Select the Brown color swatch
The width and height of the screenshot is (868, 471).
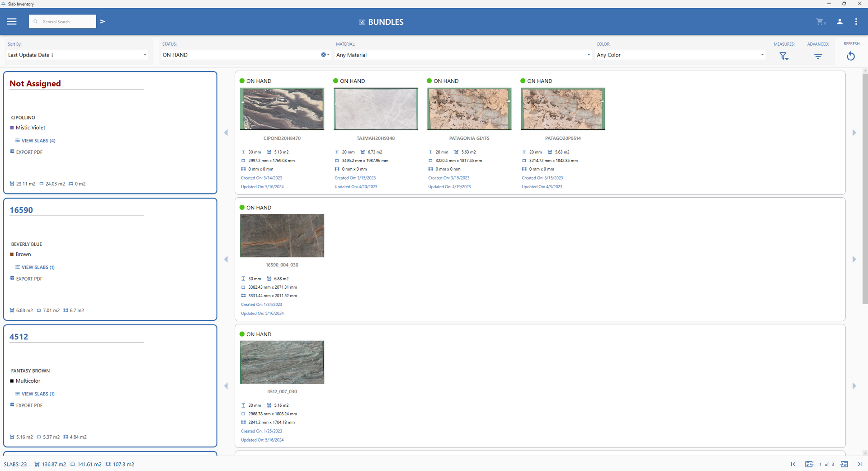(x=12, y=254)
